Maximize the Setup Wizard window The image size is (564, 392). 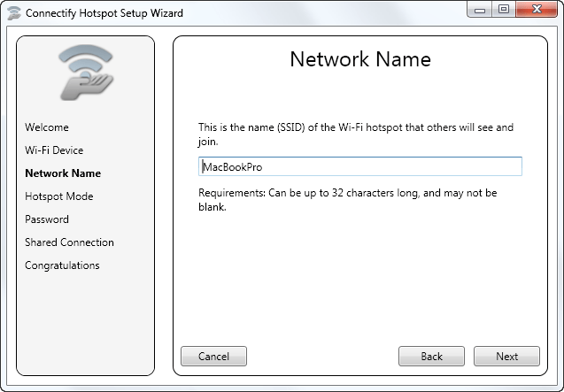(503, 9)
